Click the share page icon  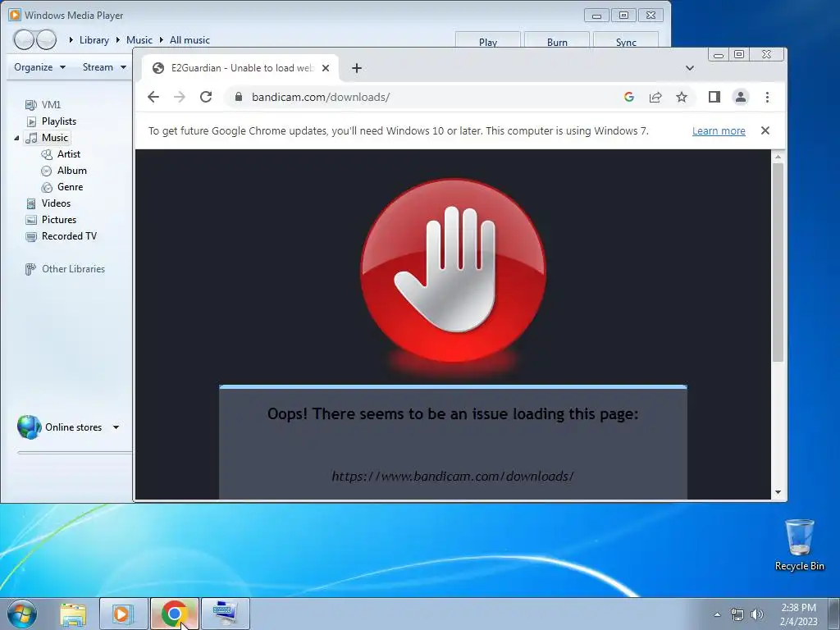[655, 97]
